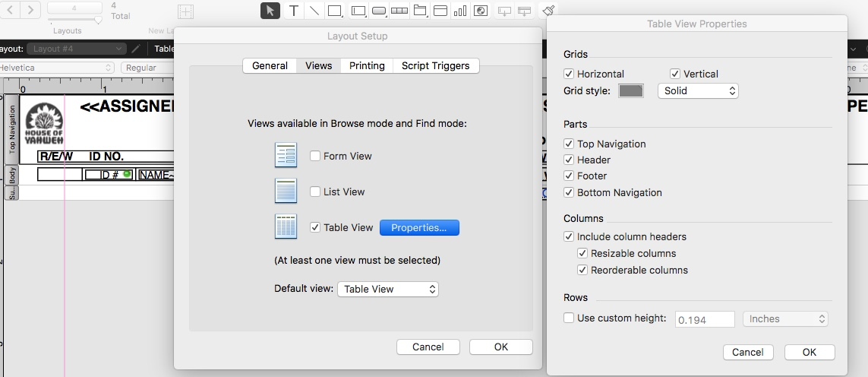
Task: Open the grid style color swatch
Action: click(x=631, y=91)
